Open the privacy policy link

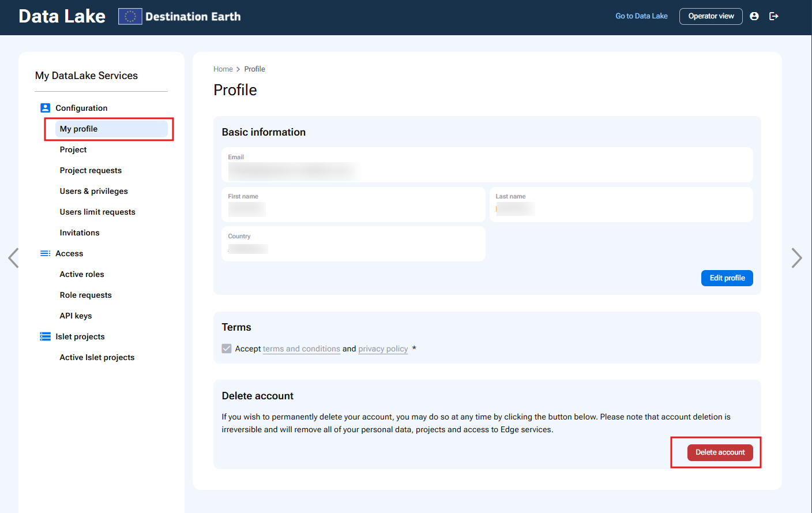(383, 349)
